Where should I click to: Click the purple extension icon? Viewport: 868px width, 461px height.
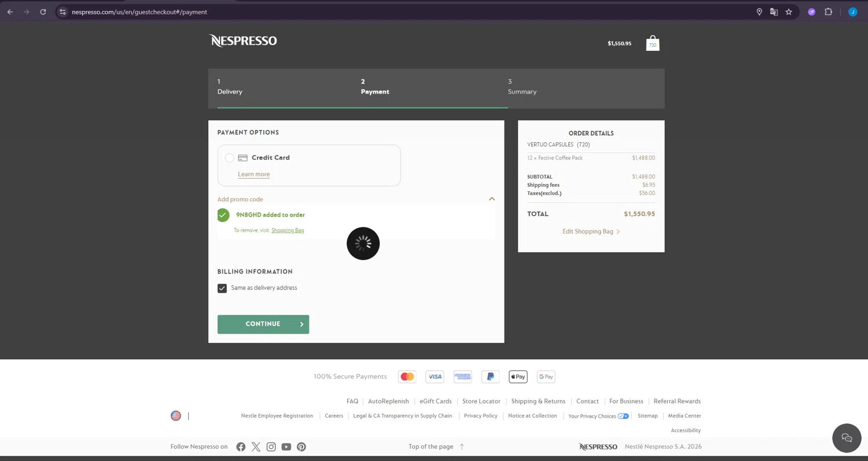811,12
